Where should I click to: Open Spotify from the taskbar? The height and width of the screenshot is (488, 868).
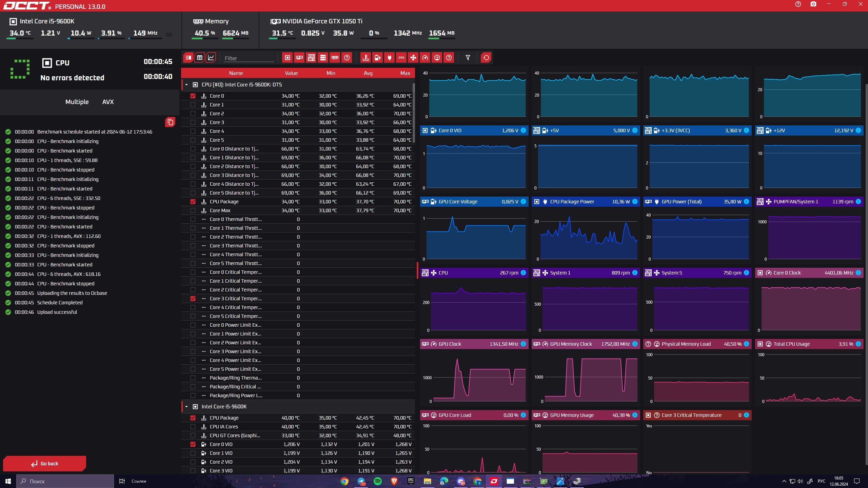tap(377, 481)
